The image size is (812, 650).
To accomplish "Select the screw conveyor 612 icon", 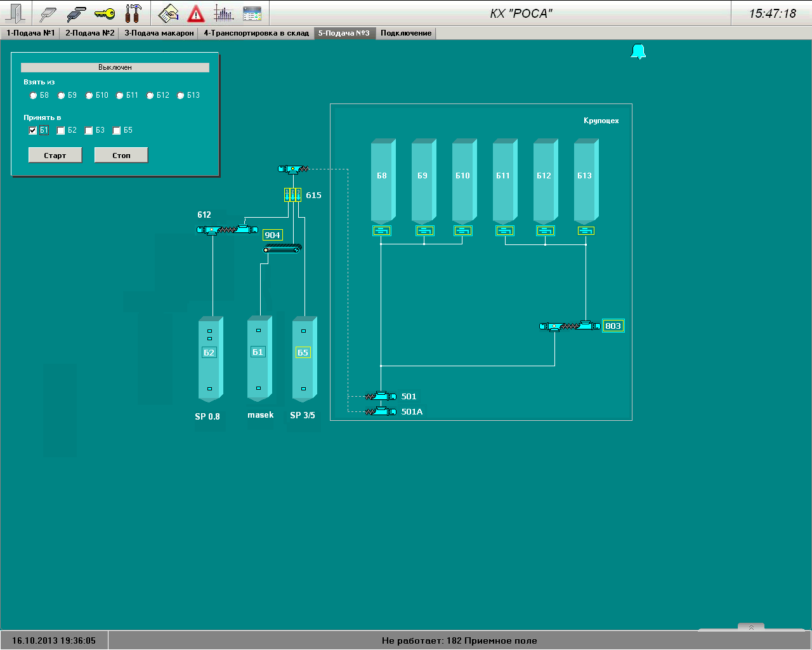I will point(227,229).
